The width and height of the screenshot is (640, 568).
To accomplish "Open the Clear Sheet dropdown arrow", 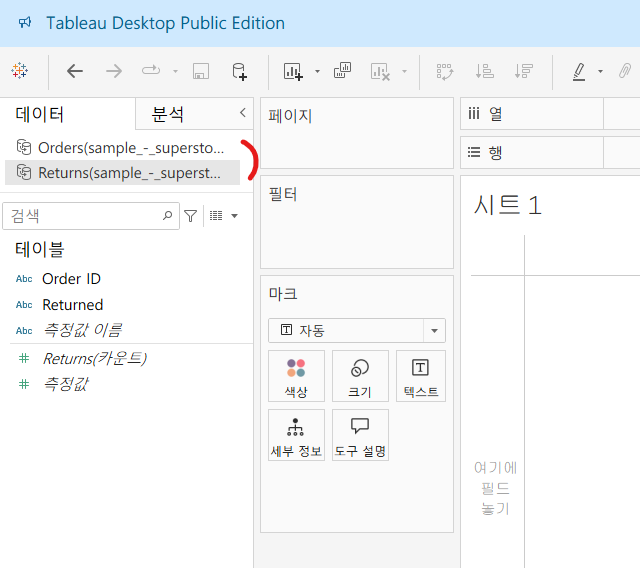I will 404,71.
